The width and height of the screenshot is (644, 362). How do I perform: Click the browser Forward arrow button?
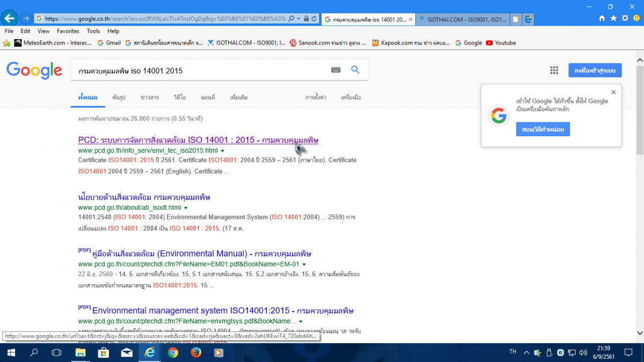click(25, 18)
